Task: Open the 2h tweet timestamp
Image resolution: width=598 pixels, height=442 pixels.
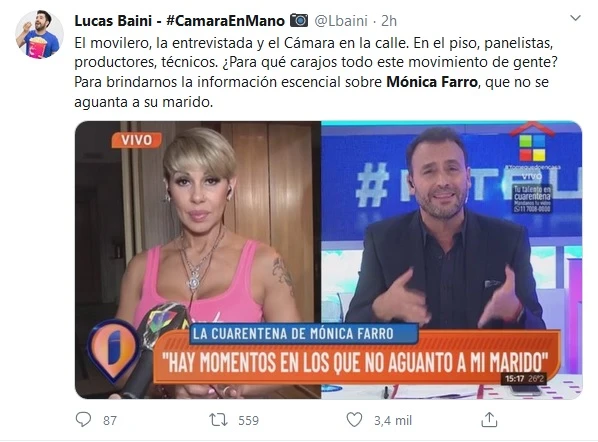Action: [389, 21]
